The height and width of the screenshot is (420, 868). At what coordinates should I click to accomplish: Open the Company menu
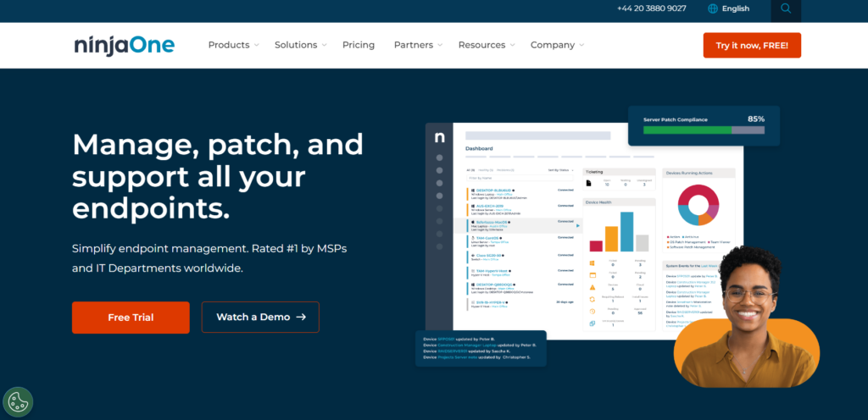(x=557, y=45)
